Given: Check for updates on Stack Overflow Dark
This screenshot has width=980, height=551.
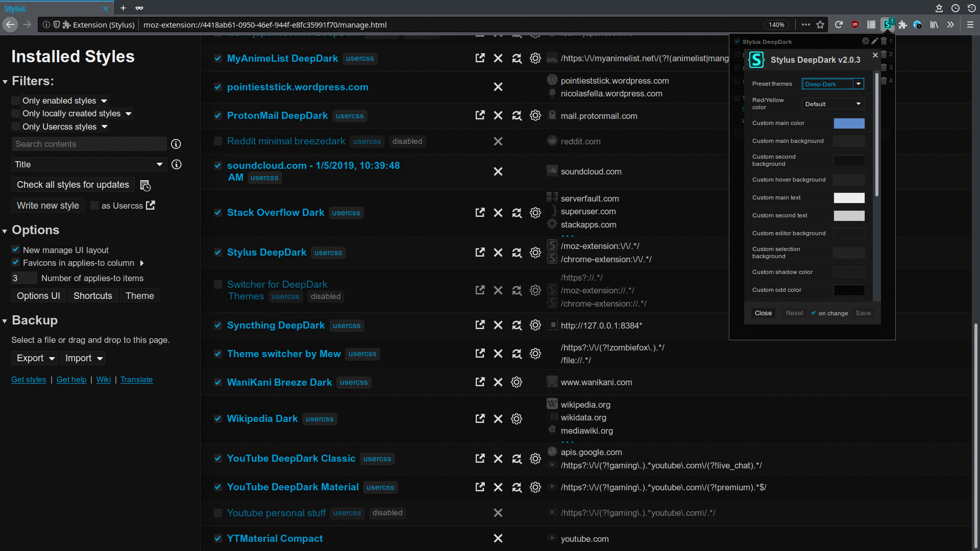Looking at the screenshot, I should [x=517, y=213].
